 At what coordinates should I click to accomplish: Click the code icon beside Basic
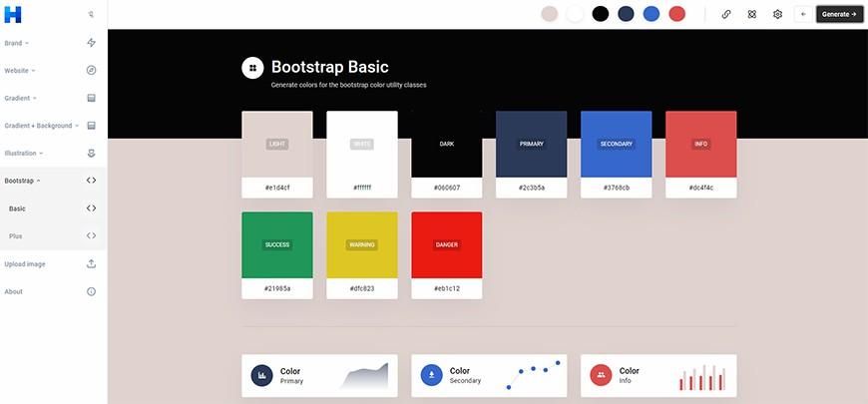click(x=92, y=208)
